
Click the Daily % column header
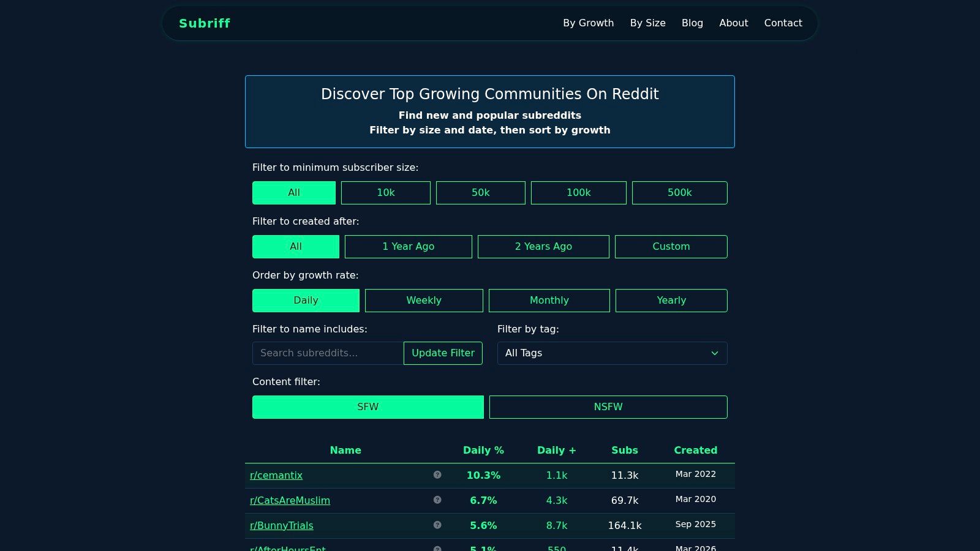pos(483,451)
